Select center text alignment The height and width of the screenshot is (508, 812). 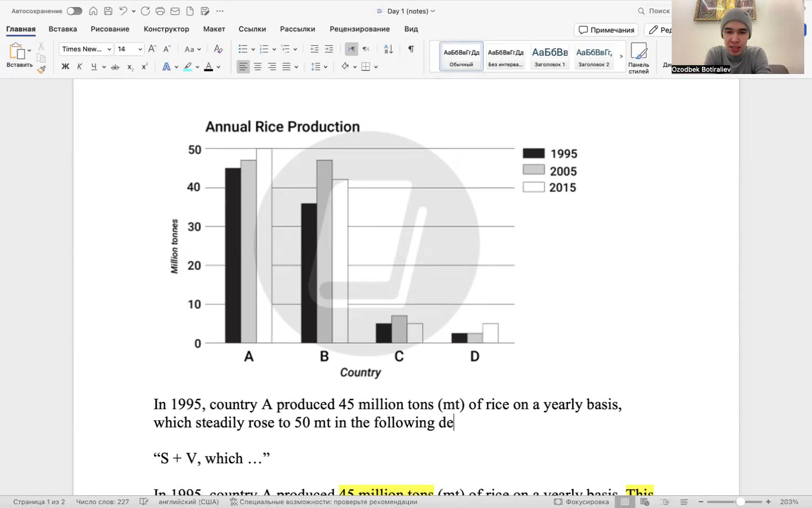(257, 66)
